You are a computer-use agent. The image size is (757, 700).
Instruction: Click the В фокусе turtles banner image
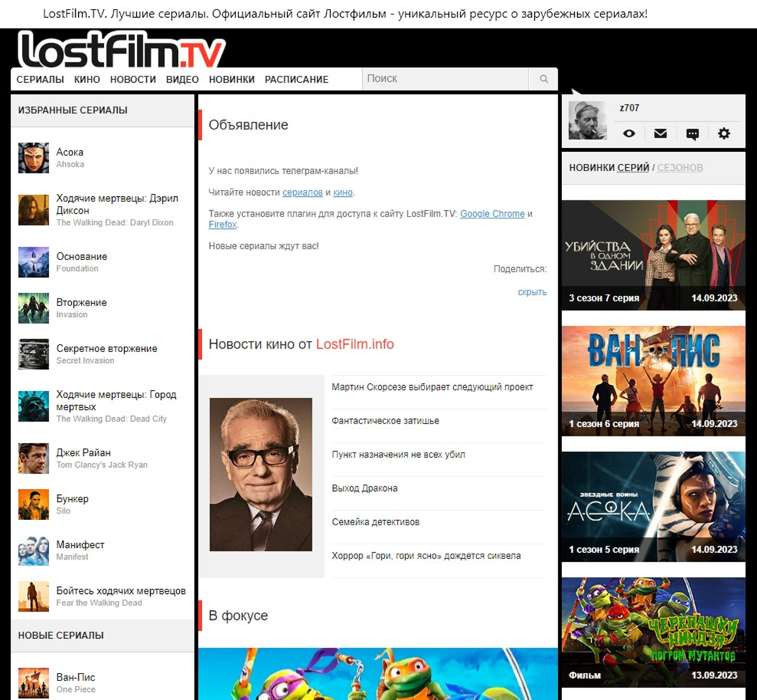(x=378, y=673)
